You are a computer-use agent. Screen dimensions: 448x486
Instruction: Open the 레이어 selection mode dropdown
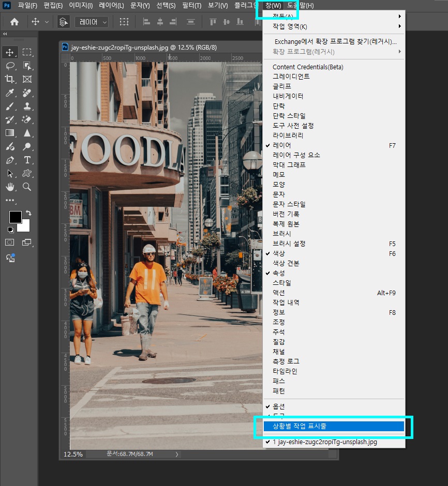click(92, 22)
